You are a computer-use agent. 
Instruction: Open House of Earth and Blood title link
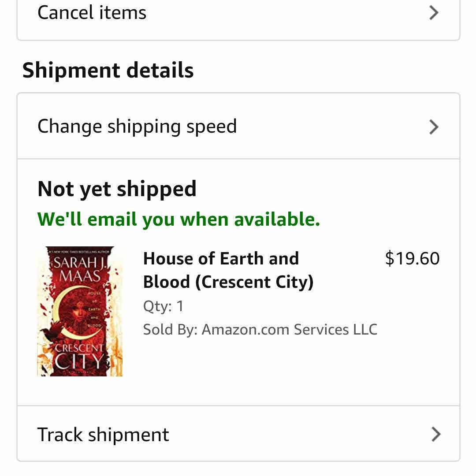click(221, 259)
